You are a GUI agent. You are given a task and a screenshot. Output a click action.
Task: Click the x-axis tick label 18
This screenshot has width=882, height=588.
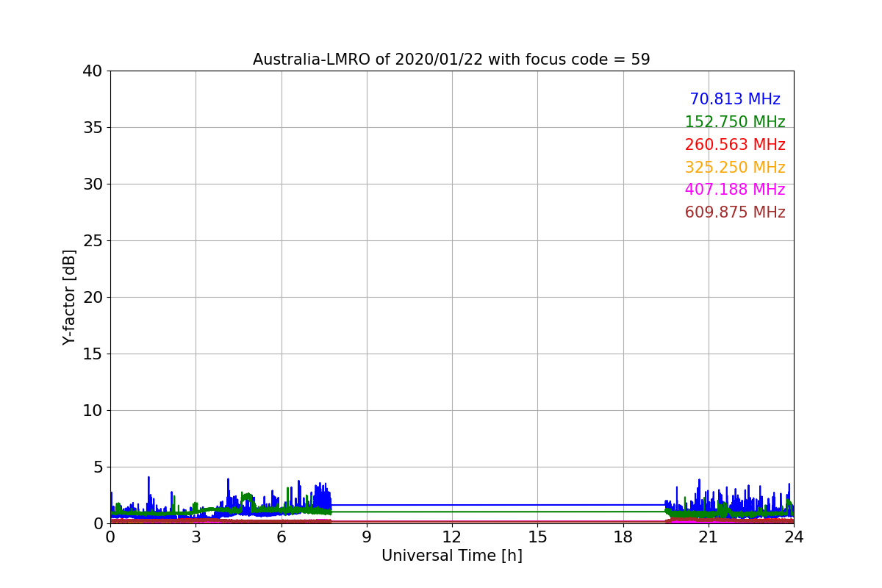point(623,537)
